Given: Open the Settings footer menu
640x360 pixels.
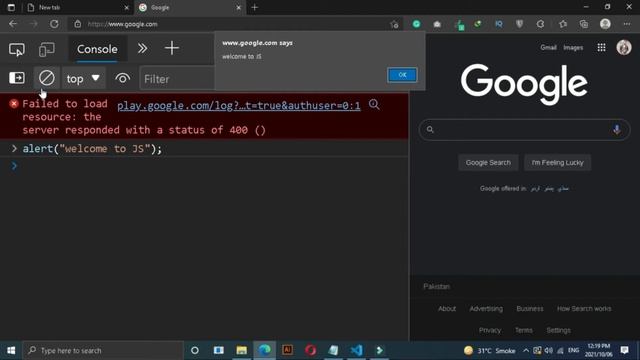Looking at the screenshot, I should [558, 330].
